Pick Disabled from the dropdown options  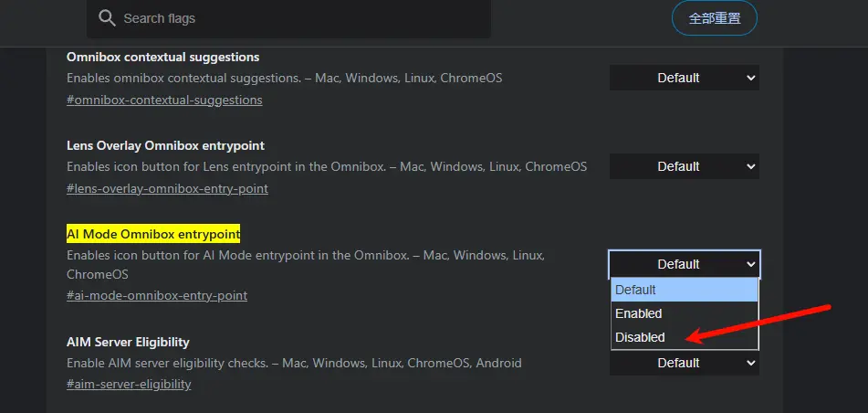click(x=684, y=337)
